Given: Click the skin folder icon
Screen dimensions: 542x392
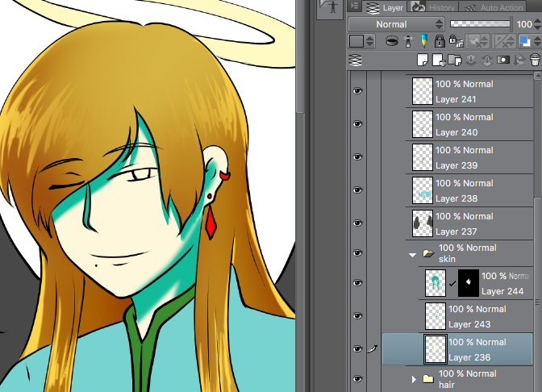Looking at the screenshot, I should [428, 253].
